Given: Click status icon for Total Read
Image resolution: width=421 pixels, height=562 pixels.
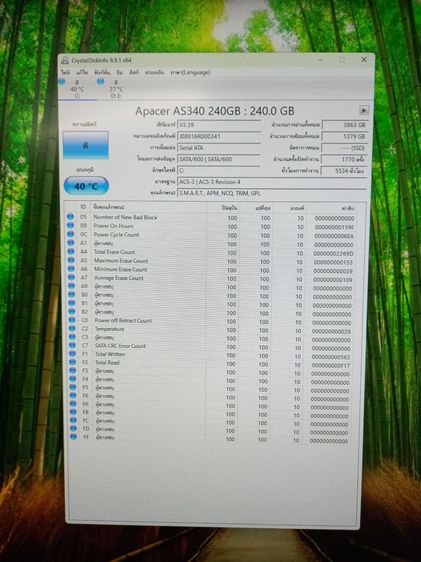Looking at the screenshot, I should (x=73, y=362).
